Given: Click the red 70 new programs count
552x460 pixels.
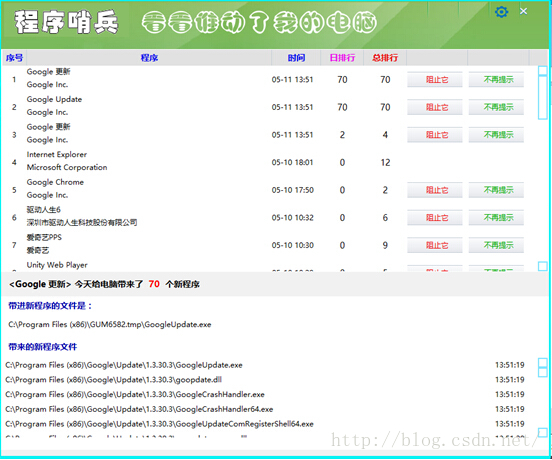Looking at the screenshot, I should point(154,284).
